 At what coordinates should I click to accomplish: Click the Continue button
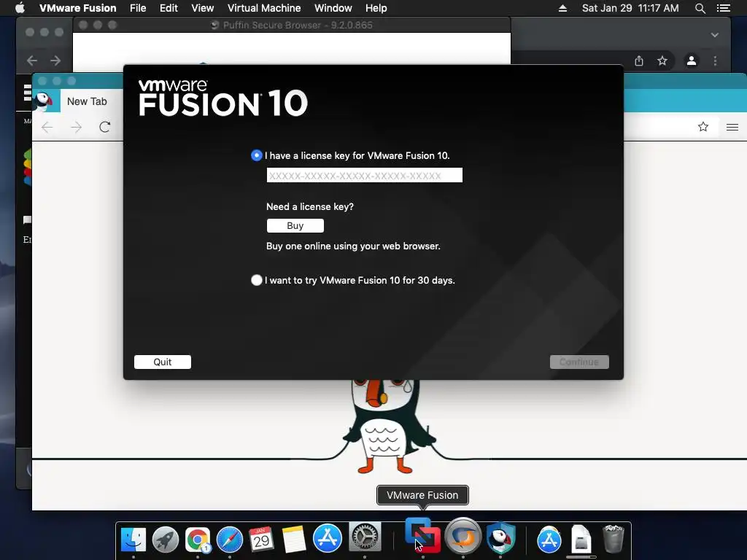point(578,362)
